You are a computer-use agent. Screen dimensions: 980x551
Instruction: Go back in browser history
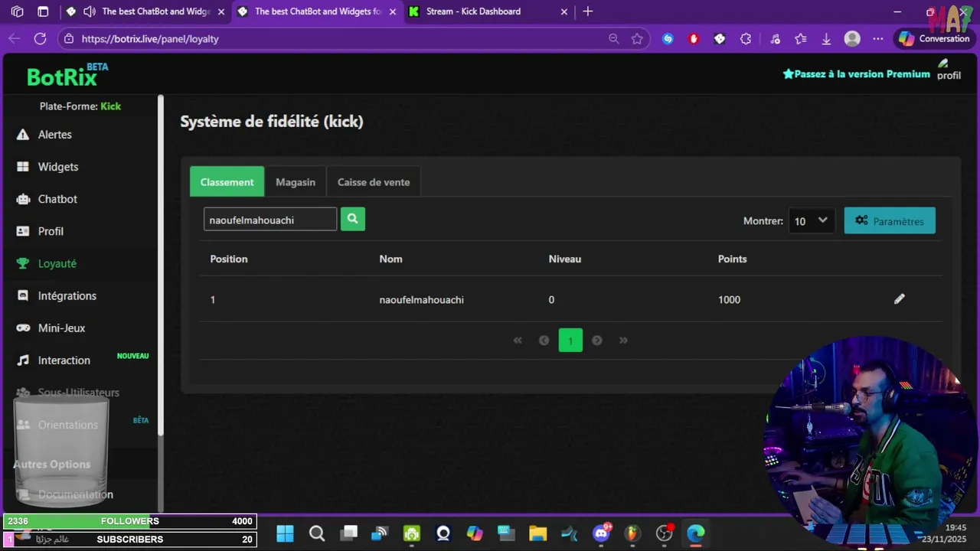pos(15,38)
